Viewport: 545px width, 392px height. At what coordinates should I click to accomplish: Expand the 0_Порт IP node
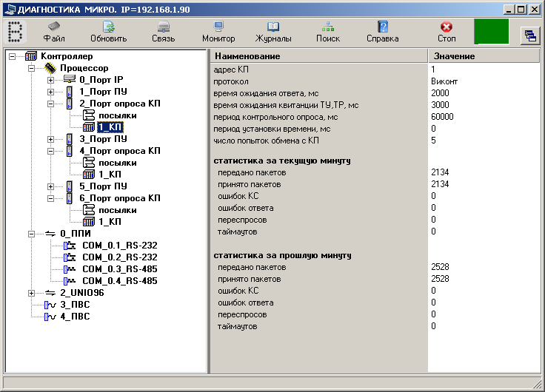coord(51,80)
